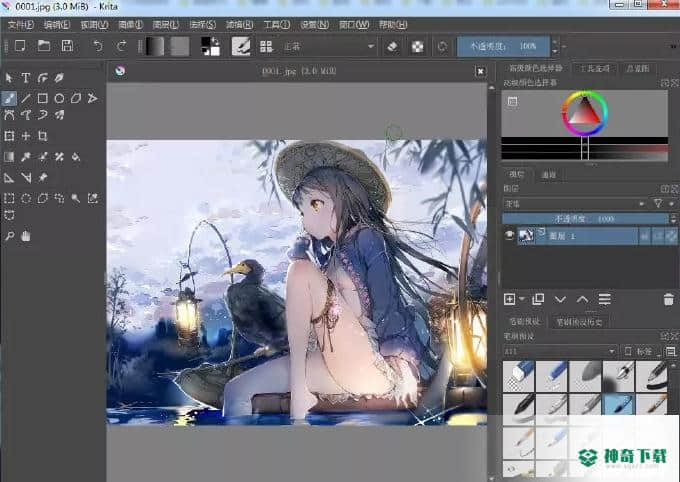Select the Pan hand tool
The width and height of the screenshot is (680, 482).
tap(26, 236)
